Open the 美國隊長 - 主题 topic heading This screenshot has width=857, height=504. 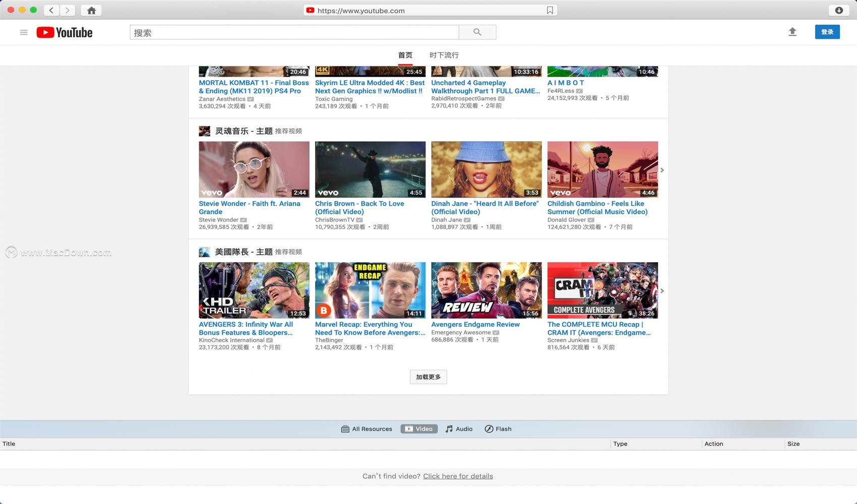[x=244, y=252]
